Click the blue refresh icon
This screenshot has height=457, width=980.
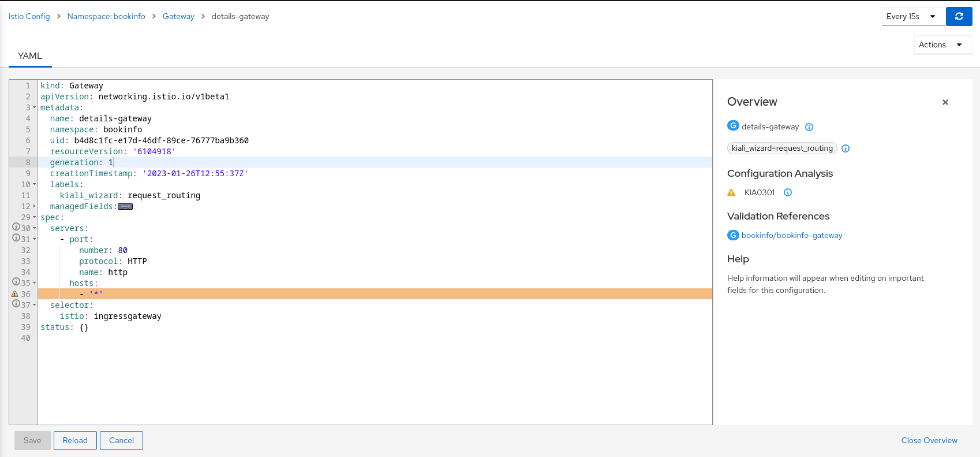pyautogui.click(x=959, y=16)
